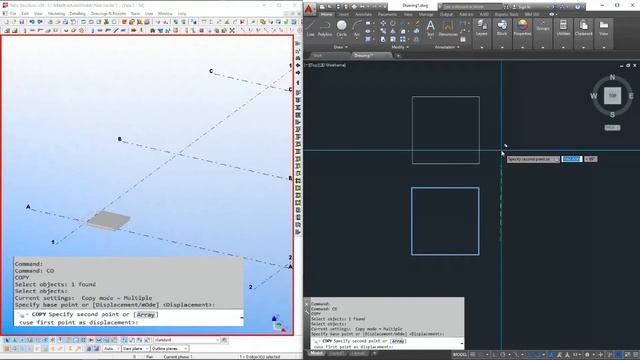Screen dimensions: 640x360
Task: Click the W direction on ViewCube compass
Action: (x=593, y=96)
